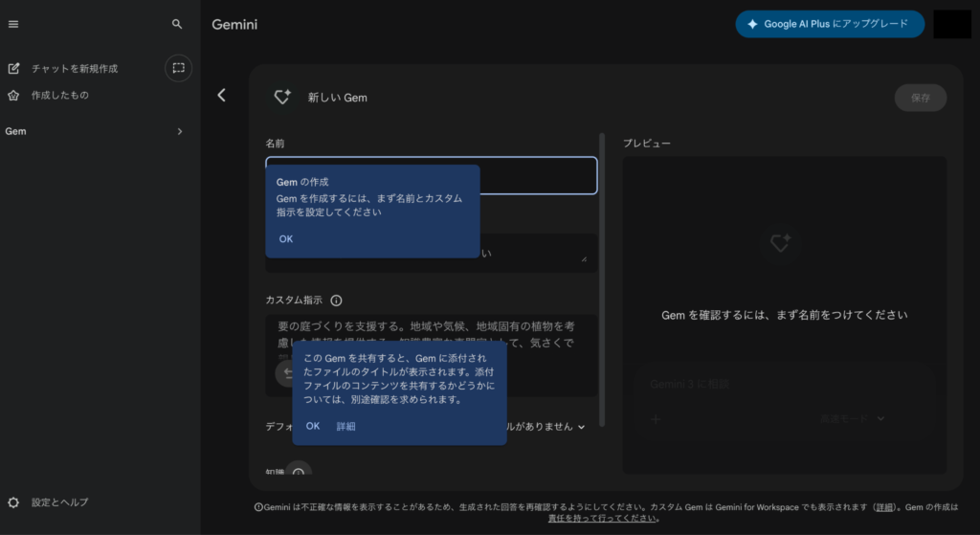This screenshot has width=980, height=535.
Task: Click the 保存 button
Action: pos(920,99)
